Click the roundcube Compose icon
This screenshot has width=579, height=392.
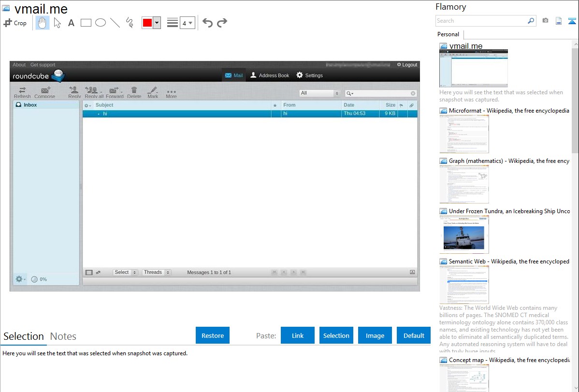[x=44, y=92]
